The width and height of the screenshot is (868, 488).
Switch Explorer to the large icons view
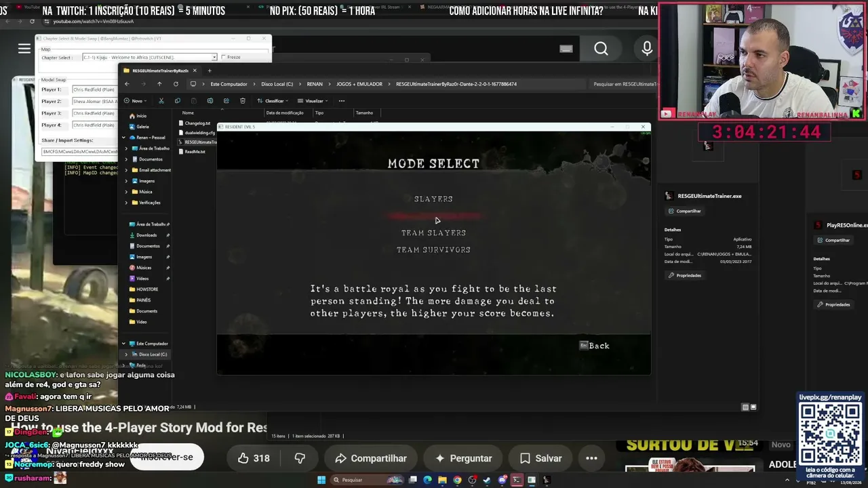click(x=753, y=407)
